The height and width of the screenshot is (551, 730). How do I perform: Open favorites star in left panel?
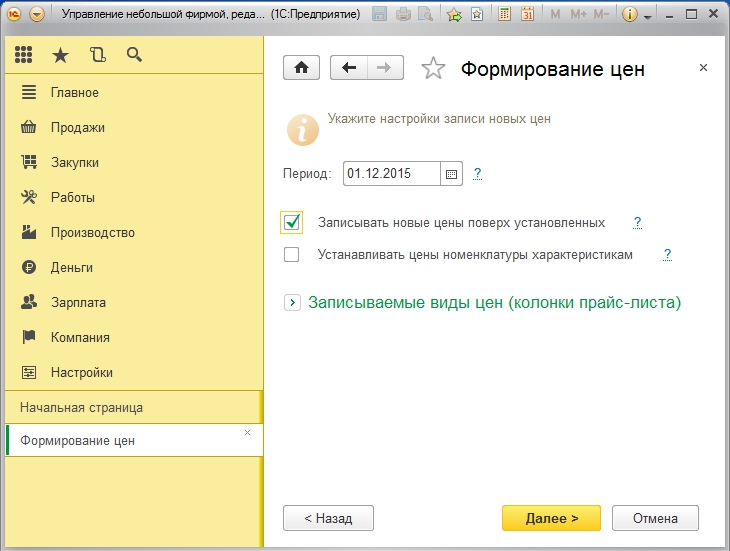pyautogui.click(x=60, y=55)
